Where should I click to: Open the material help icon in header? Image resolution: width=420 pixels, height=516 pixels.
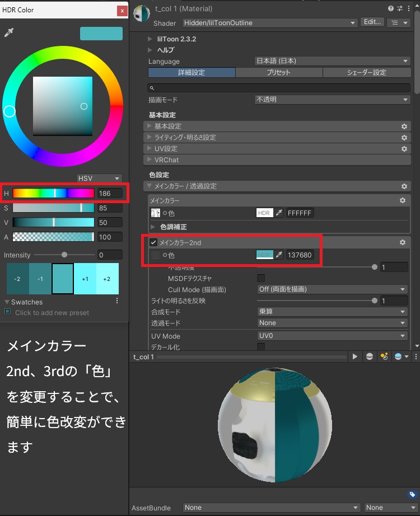click(x=391, y=8)
